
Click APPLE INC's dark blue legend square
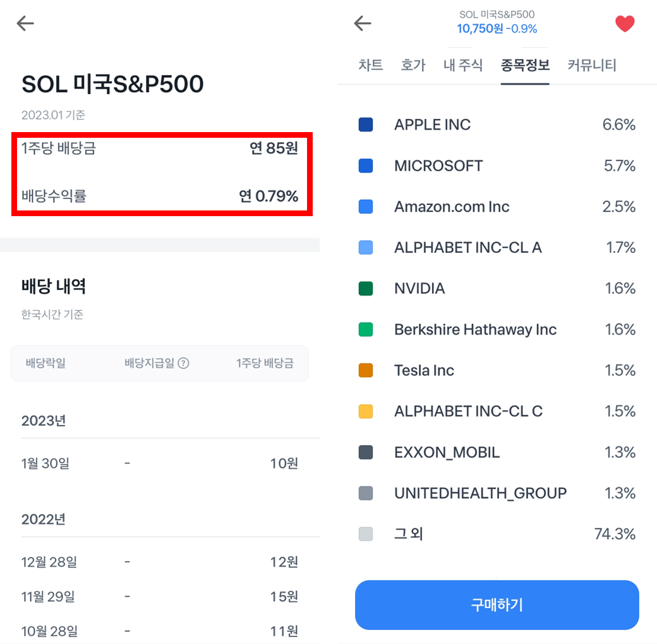click(367, 124)
